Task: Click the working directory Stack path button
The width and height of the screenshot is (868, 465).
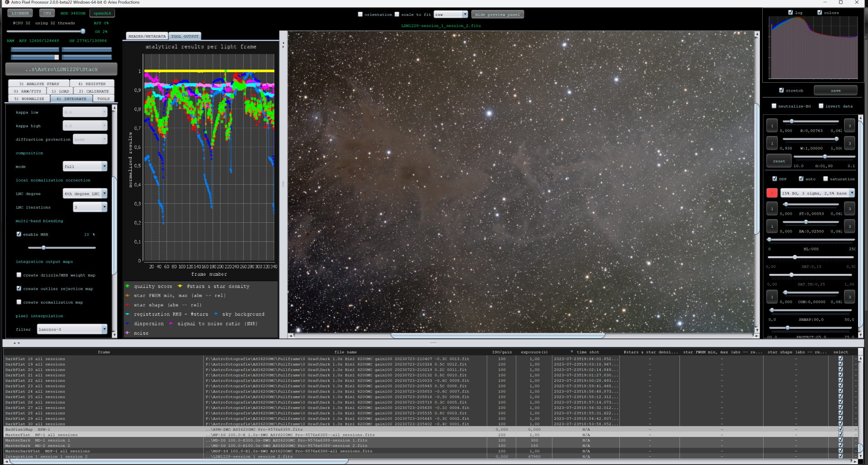Action: click(61, 69)
